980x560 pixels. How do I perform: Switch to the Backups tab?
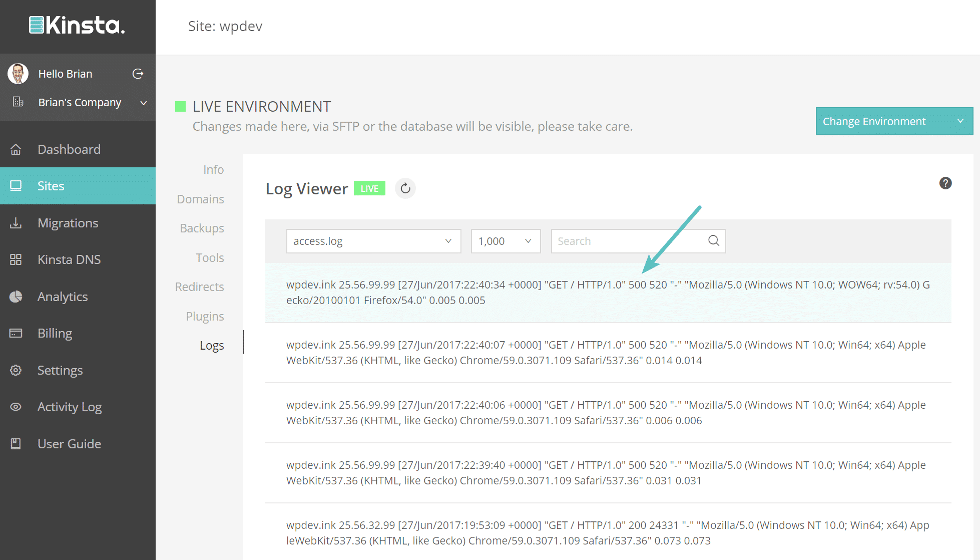click(x=202, y=228)
